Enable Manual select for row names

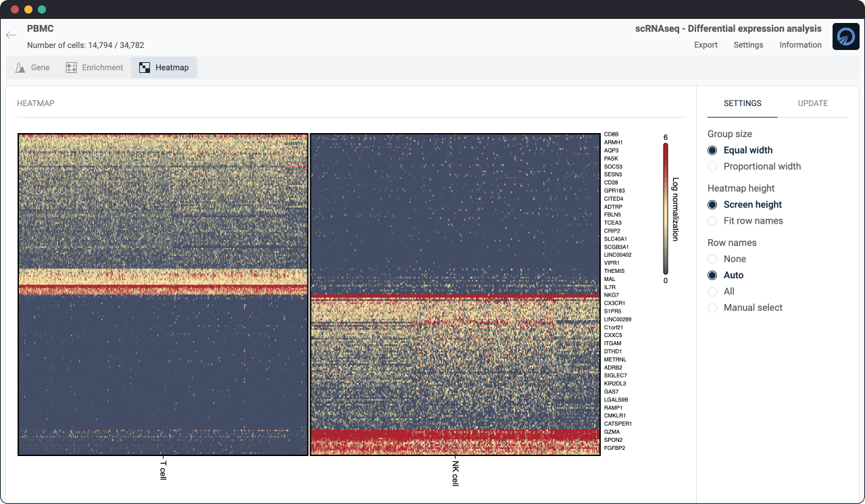pos(712,308)
